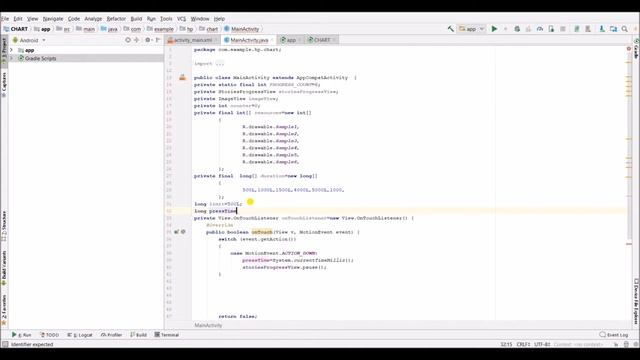Toggle the Gradle panel on right edge
The image size is (640, 360).
(x=636, y=49)
